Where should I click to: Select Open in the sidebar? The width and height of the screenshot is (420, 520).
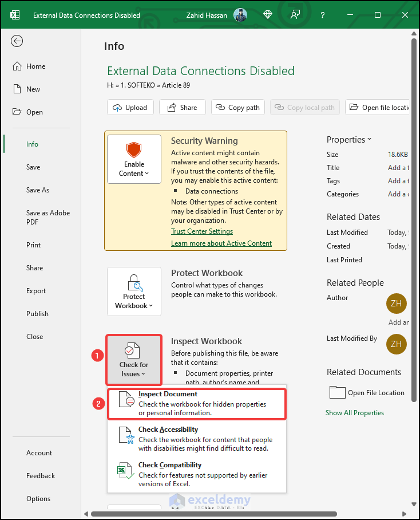27,112
